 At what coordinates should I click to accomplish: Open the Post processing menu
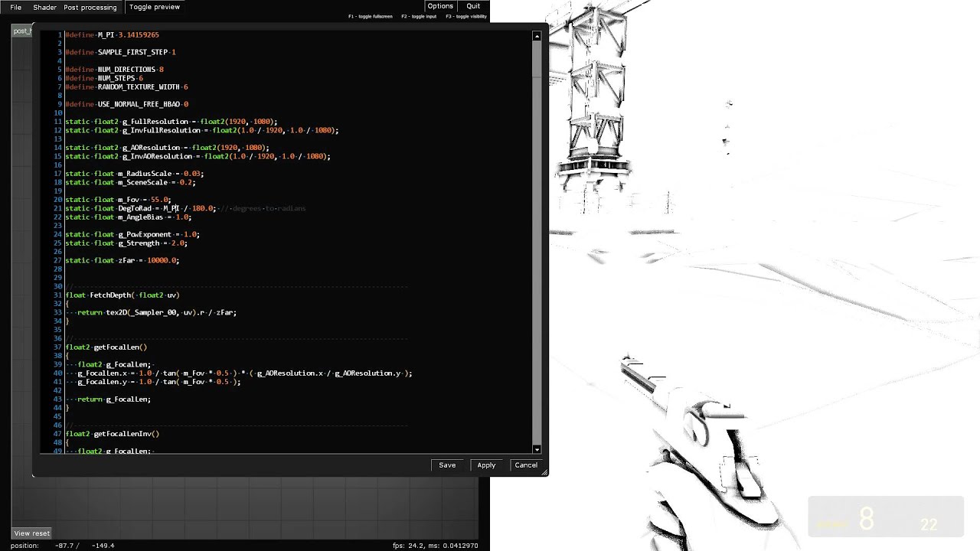[x=90, y=7]
